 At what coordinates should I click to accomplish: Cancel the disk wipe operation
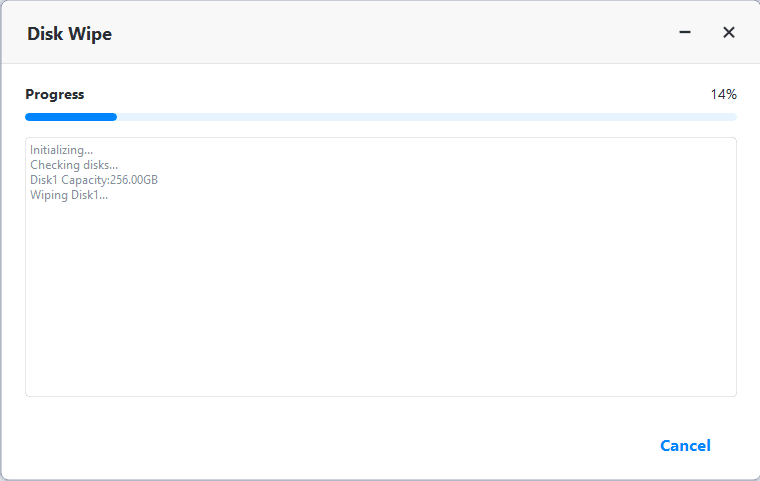pyautogui.click(x=685, y=446)
